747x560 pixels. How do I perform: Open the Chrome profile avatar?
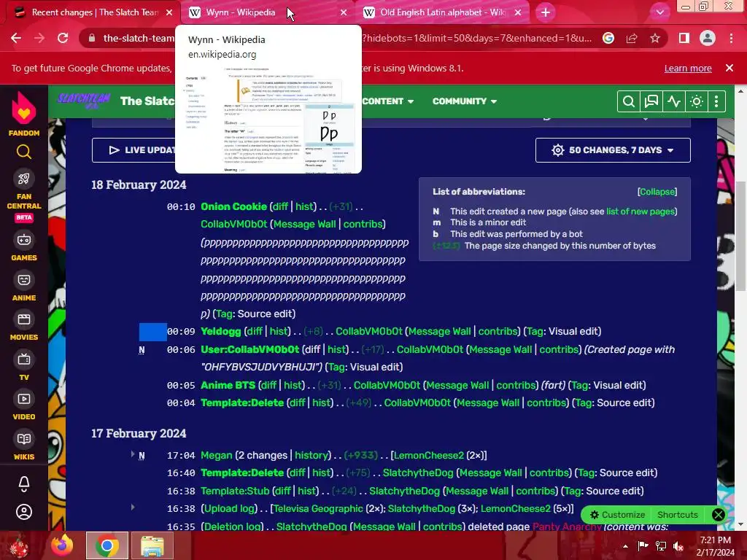[708, 38]
